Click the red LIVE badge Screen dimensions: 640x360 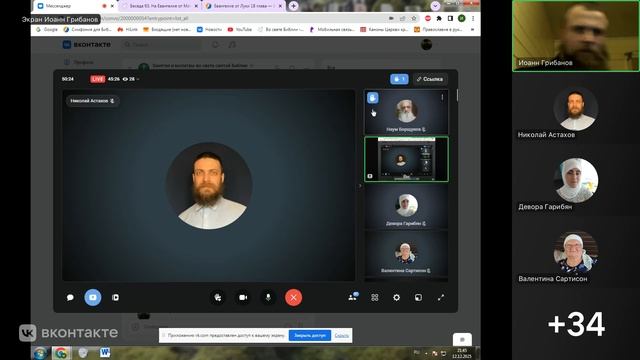pyautogui.click(x=98, y=79)
